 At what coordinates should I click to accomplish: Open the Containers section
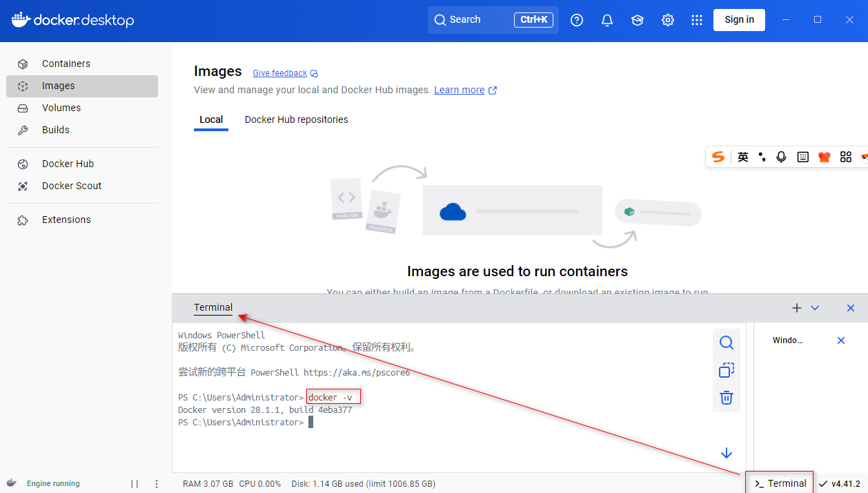pos(82,64)
